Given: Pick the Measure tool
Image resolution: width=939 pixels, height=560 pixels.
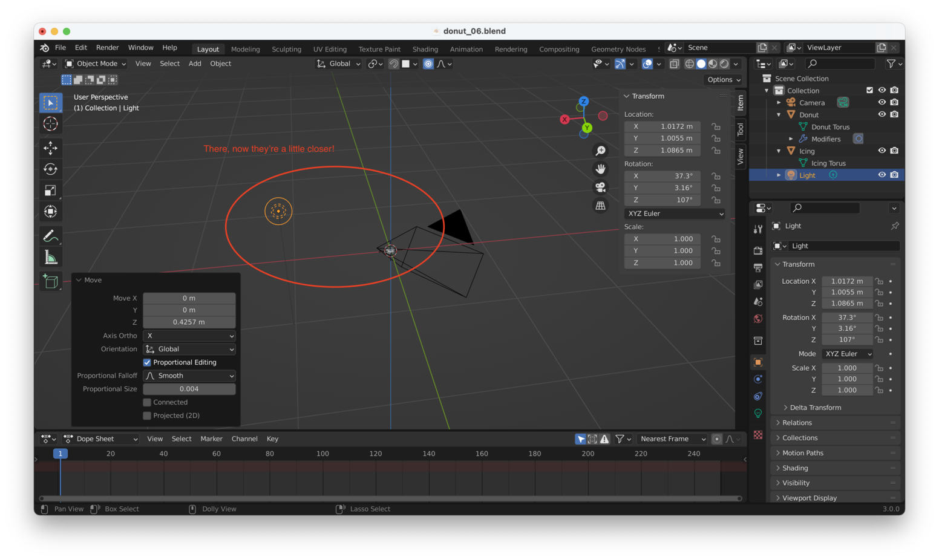Looking at the screenshot, I should (51, 256).
